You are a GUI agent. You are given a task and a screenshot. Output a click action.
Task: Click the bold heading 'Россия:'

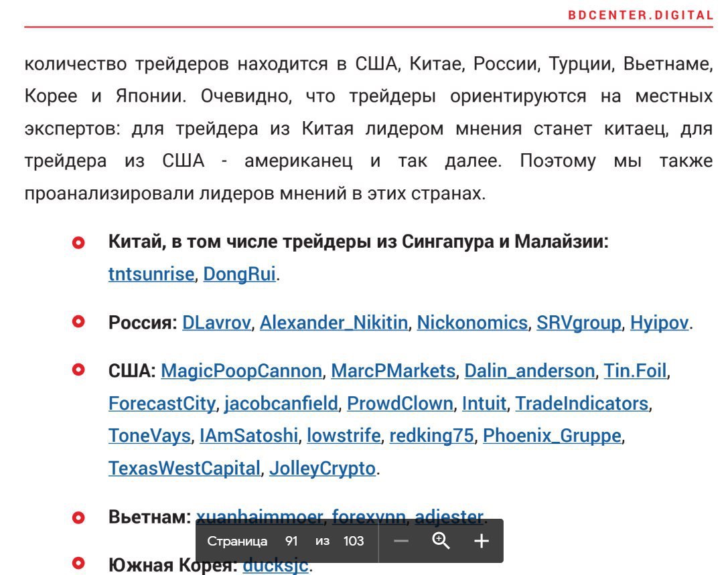coord(143,323)
